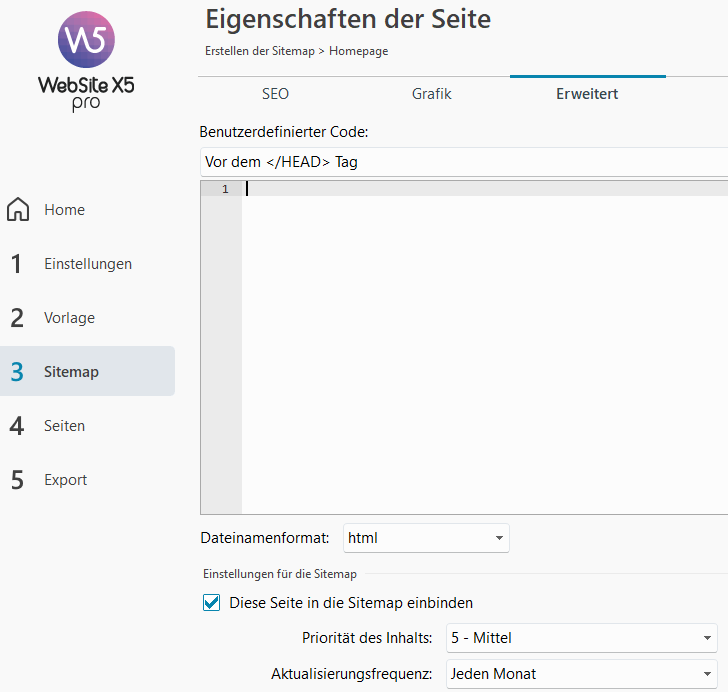Screen dimensions: 728x692
Task: Expand the Dateinamenformat html dropdown
Action: point(426,538)
